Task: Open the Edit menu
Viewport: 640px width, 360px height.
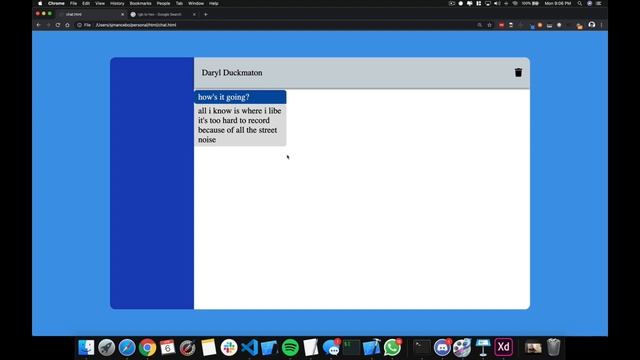Action: tap(86, 3)
